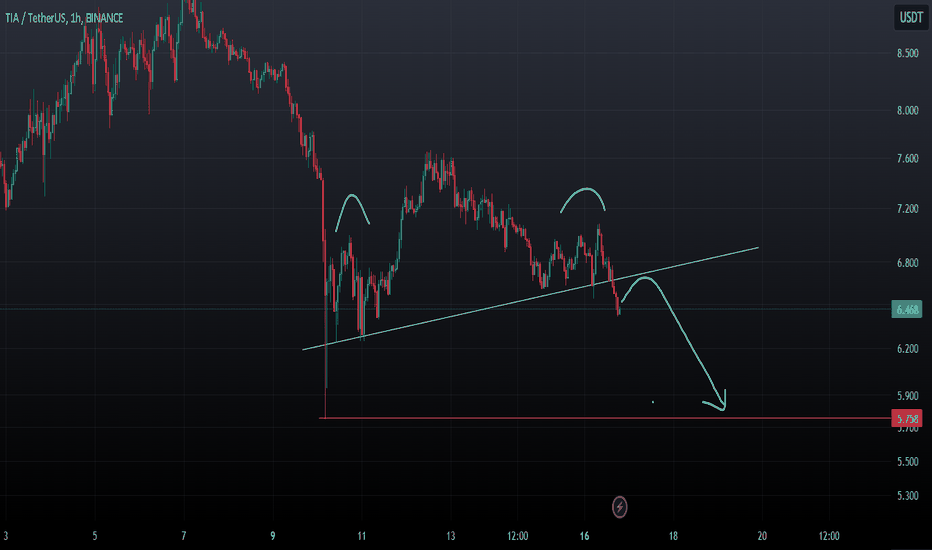Select the red 5.758 price level label
Screen dimensions: 932x550
906,419
